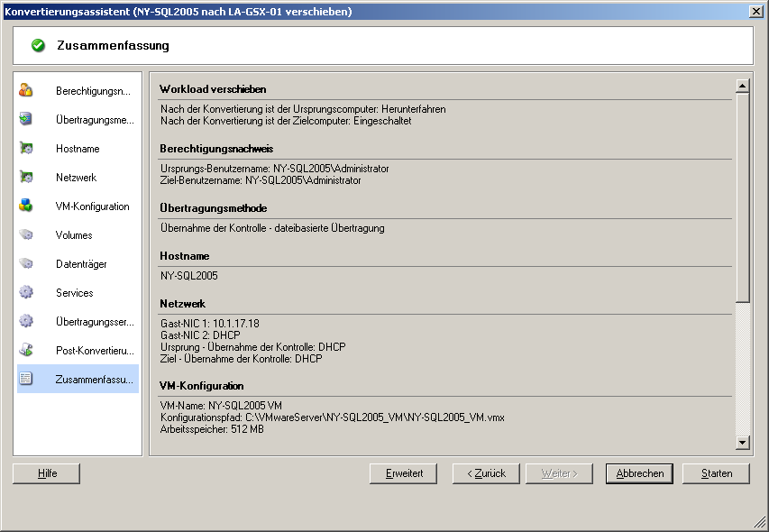Click the VM-Name: NY-SQL2005 VM line
769x532 pixels.
pyautogui.click(x=221, y=406)
